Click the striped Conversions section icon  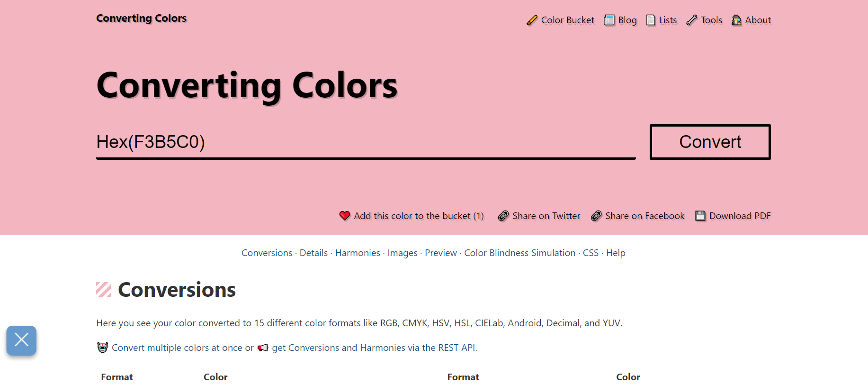pyautogui.click(x=102, y=289)
